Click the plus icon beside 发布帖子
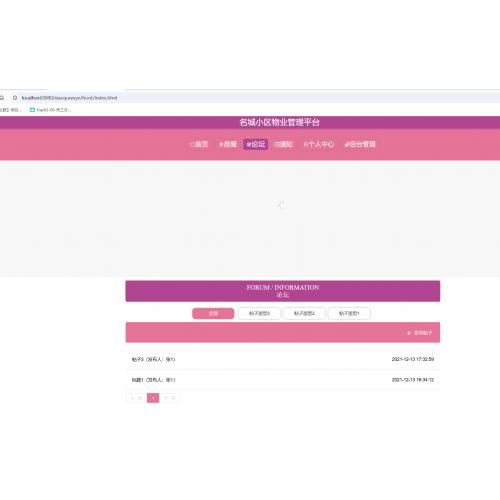The height and width of the screenshot is (500, 500). pyautogui.click(x=409, y=333)
